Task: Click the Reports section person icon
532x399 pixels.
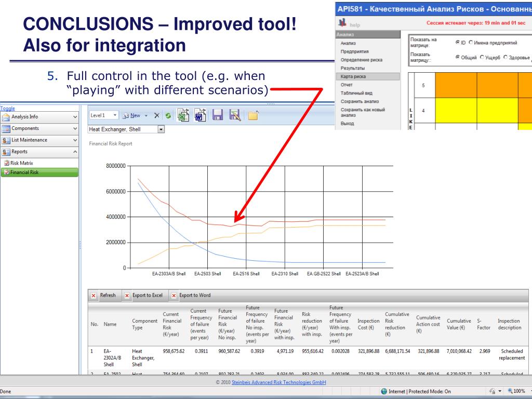Action: click(x=6, y=152)
